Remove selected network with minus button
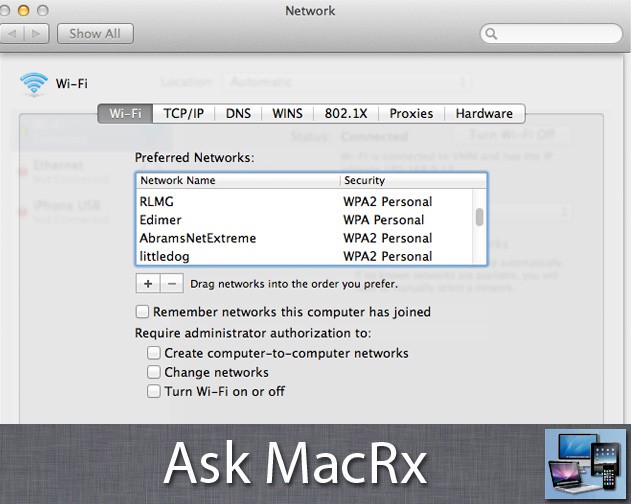The width and height of the screenshot is (631, 504). click(172, 283)
